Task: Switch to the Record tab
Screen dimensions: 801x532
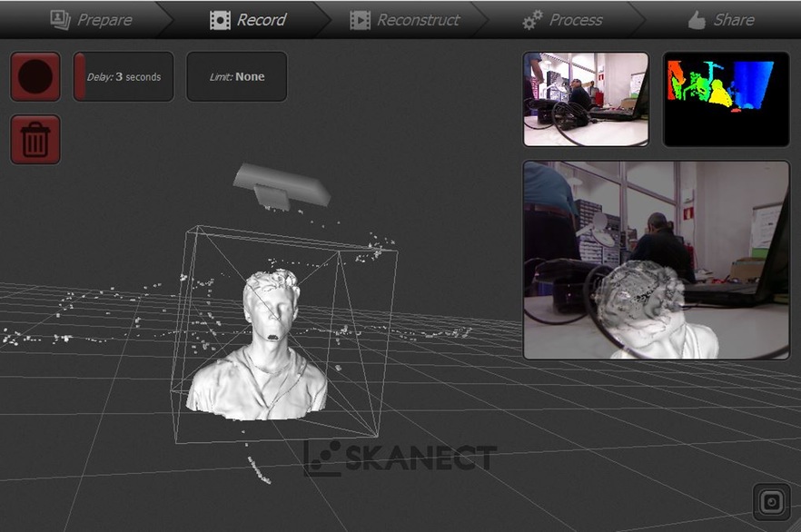Action: 248,19
